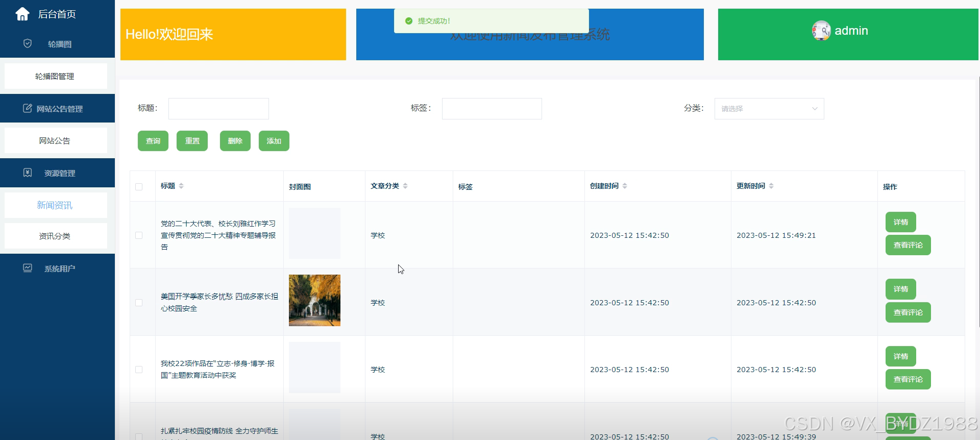
Task: Click the empty cover image of 我校22项作品 row
Action: (314, 368)
